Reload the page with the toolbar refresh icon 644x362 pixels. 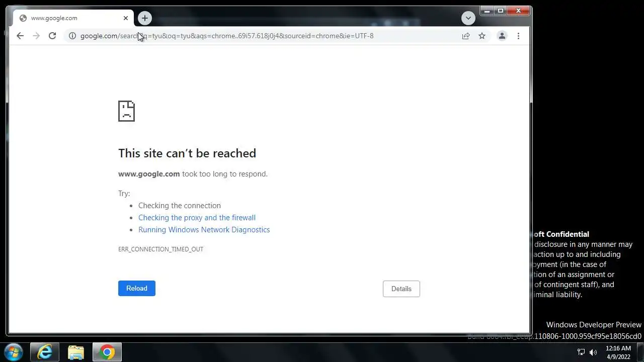[52, 36]
